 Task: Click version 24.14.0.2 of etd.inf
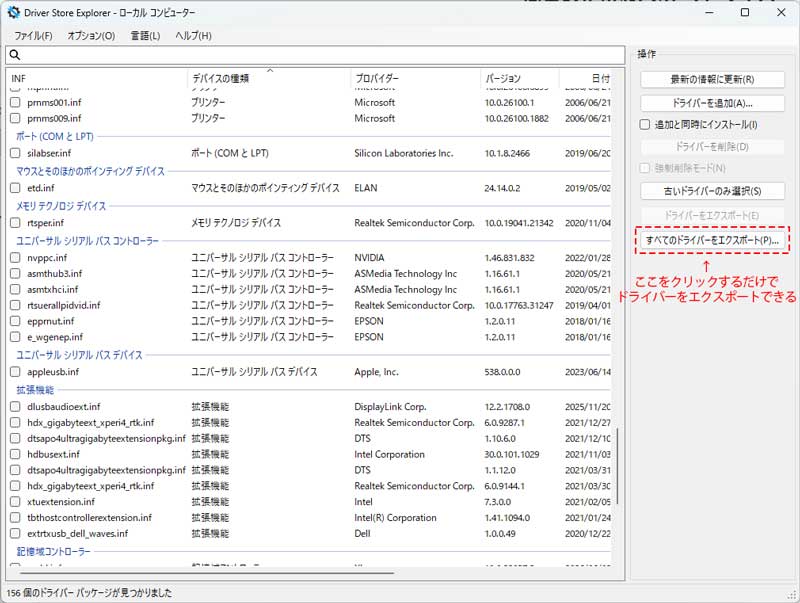click(503, 188)
